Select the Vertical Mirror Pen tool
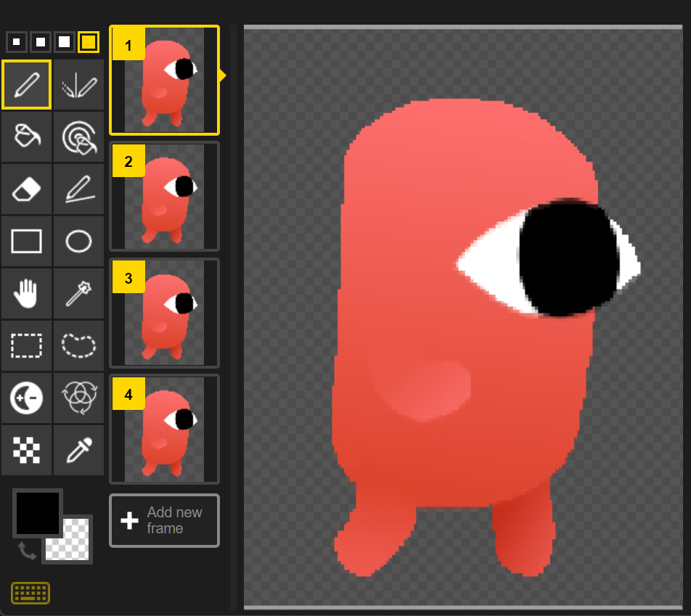This screenshot has width=691, height=616. 78,84
